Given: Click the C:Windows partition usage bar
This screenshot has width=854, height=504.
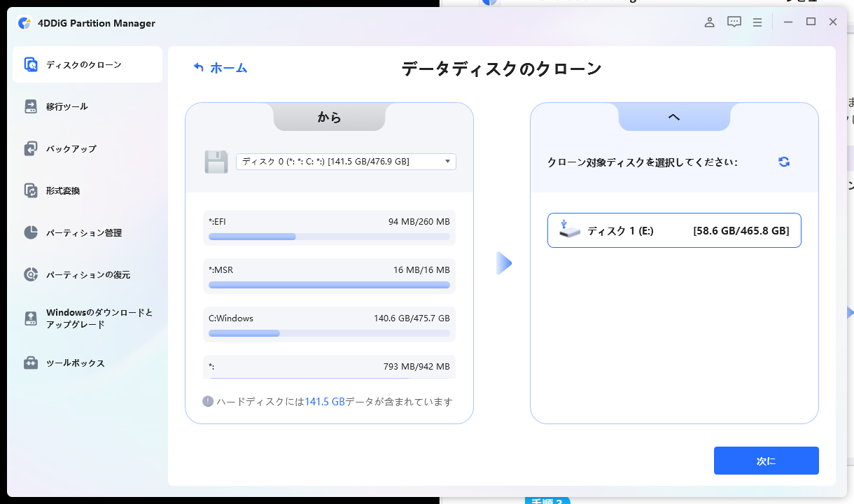Looking at the screenshot, I should [x=329, y=333].
